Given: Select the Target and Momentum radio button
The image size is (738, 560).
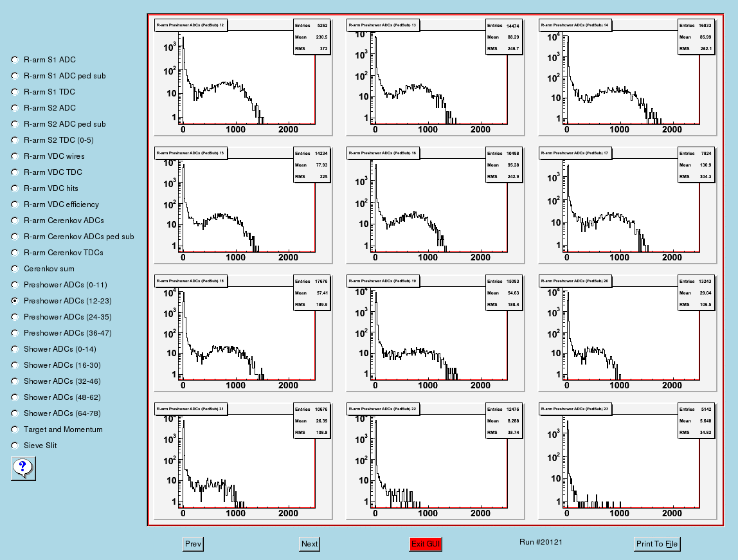Looking at the screenshot, I should coord(15,429).
